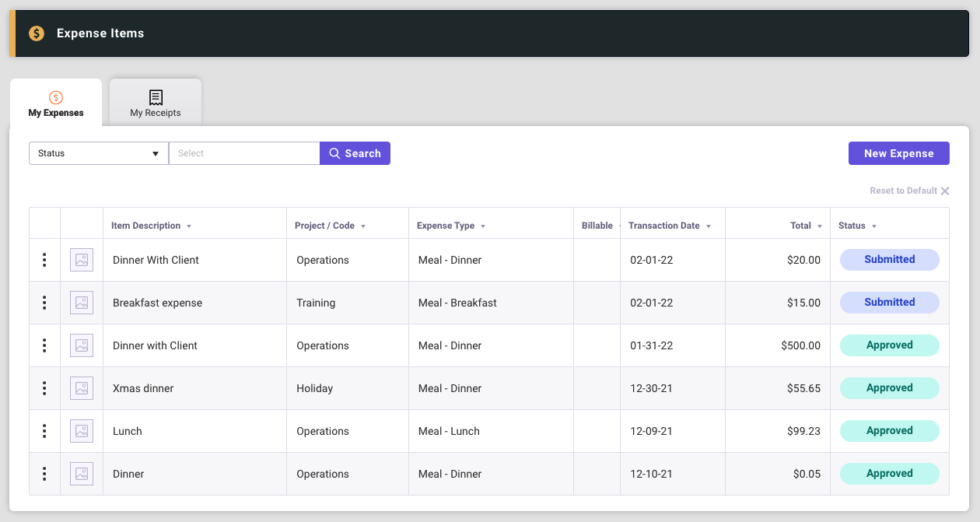Open row actions for Xmas dinner
This screenshot has height=522, width=980.
click(44, 388)
